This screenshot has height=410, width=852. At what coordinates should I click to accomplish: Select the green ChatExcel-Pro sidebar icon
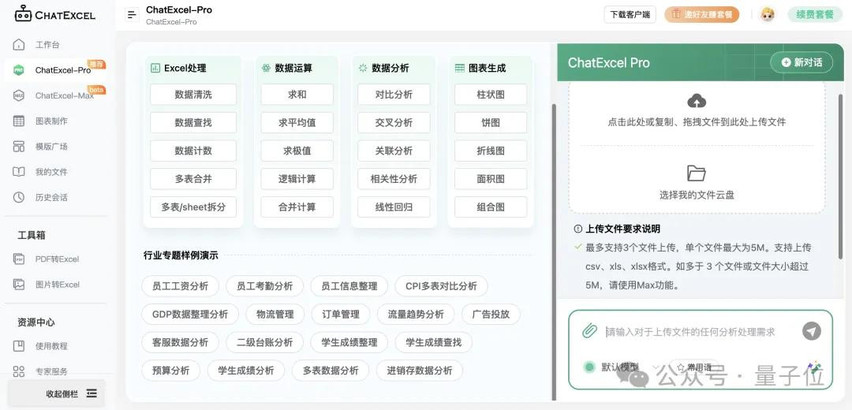[x=19, y=70]
